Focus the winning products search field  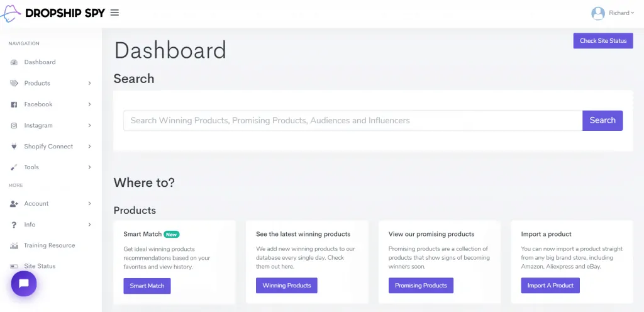point(352,120)
